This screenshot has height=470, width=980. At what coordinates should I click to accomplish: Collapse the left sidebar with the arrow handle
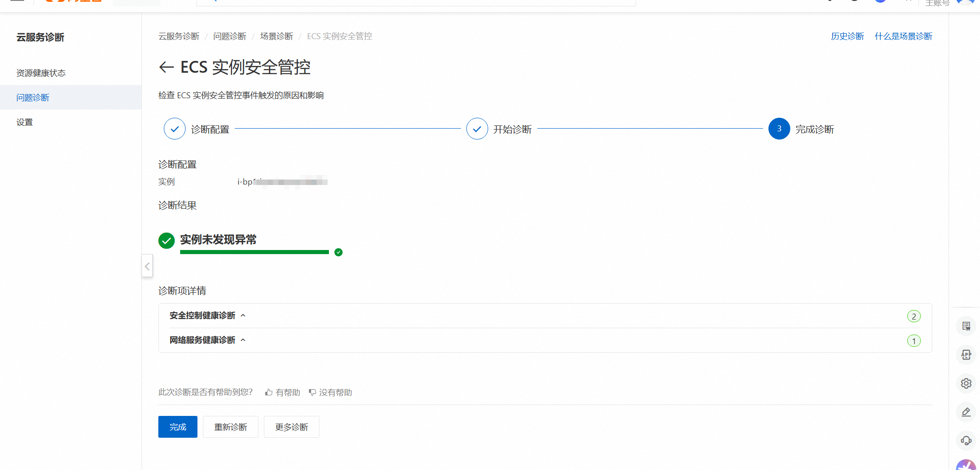pyautogui.click(x=147, y=266)
